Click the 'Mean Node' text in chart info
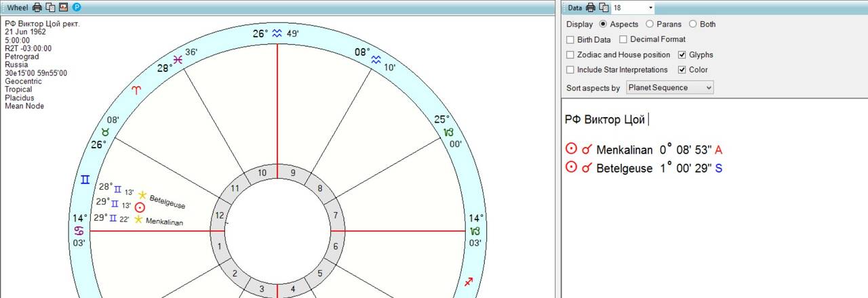868x298 pixels. 23,106
